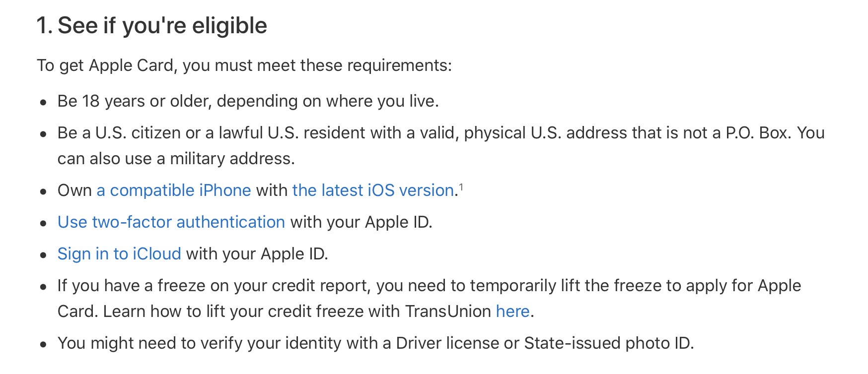This screenshot has width=868, height=374.
Task: Click "with your Apple ID" after iCloud link
Action: click(x=257, y=254)
